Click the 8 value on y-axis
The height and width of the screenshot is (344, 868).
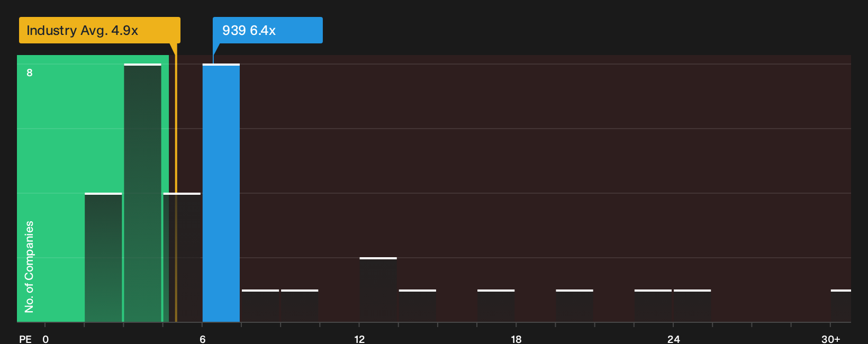pos(30,73)
